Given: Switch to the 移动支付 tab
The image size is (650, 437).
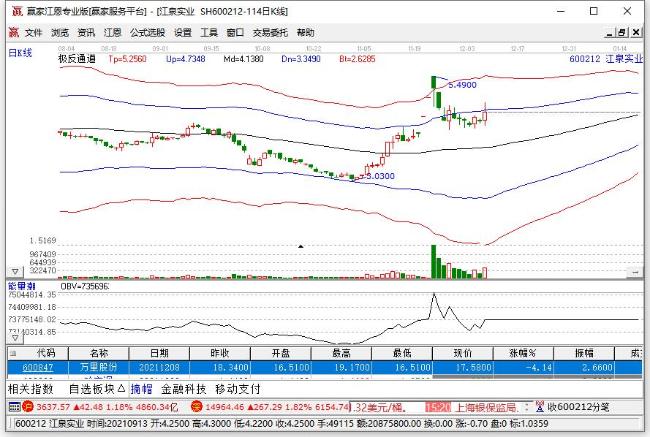Looking at the screenshot, I should coord(238,389).
